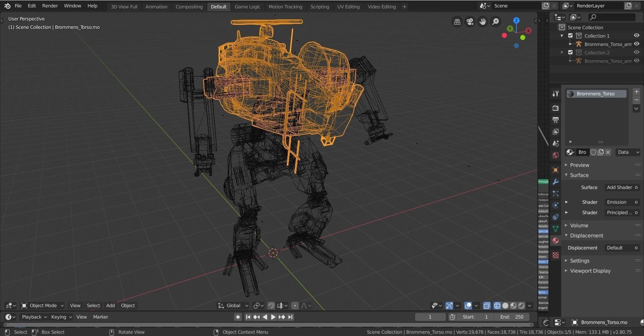Viewport: 644px width, 336px height.
Task: Expand the Volume panel
Action: [579, 225]
